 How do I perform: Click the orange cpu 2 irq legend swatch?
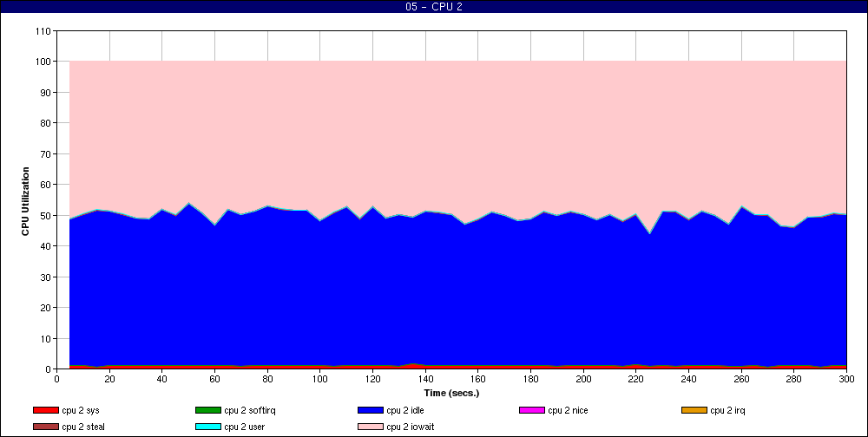coord(694,410)
